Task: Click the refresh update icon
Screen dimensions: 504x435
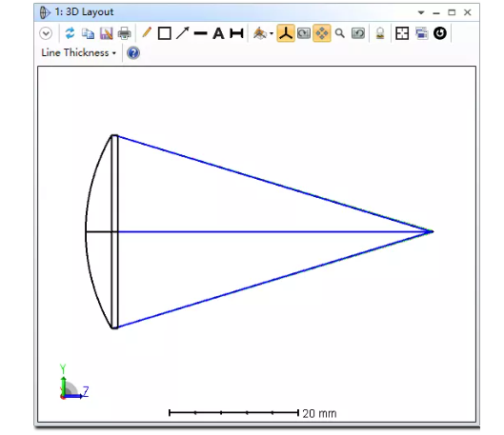Action: tap(70, 33)
